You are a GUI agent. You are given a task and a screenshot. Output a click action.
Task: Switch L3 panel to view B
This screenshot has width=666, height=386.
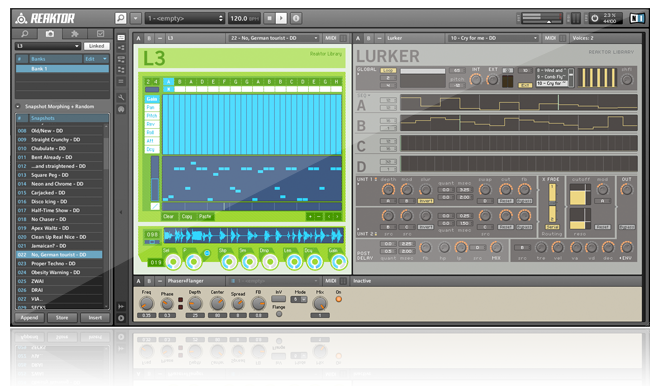(x=149, y=38)
